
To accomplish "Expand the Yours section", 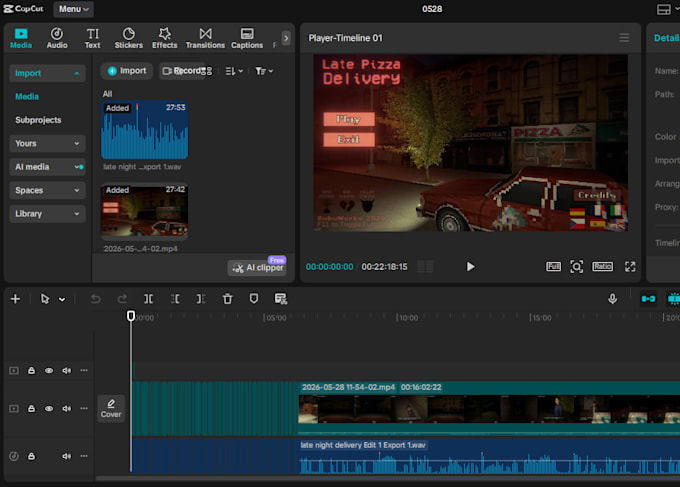I will click(47, 144).
